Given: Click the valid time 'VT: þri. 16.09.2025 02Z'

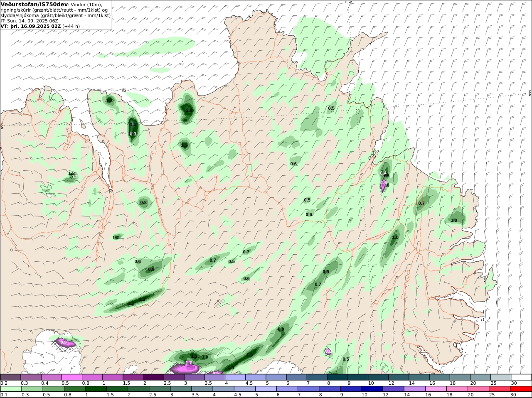Looking at the screenshot, I should [31, 26].
